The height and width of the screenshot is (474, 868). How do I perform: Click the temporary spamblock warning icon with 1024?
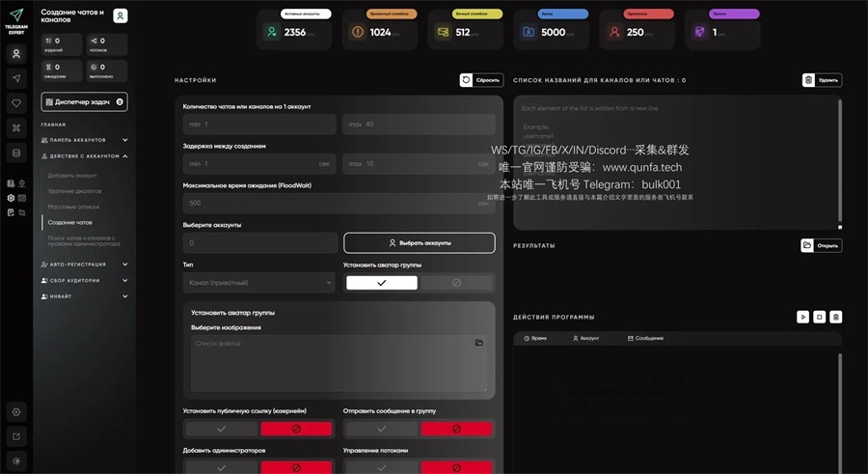pos(358,32)
